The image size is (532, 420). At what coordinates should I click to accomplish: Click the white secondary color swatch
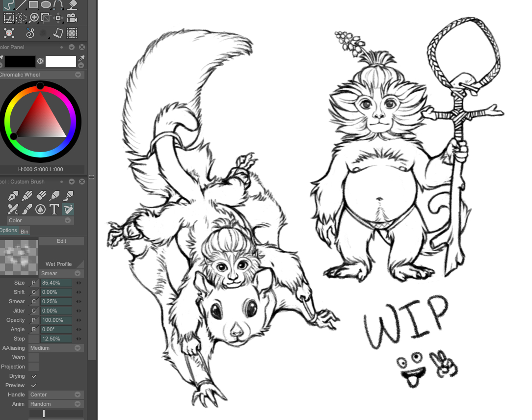pos(61,61)
